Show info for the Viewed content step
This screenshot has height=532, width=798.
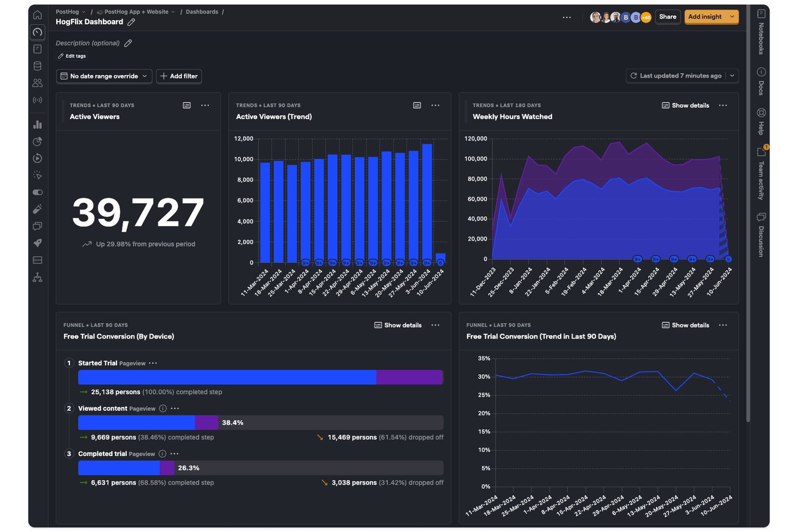click(163, 409)
